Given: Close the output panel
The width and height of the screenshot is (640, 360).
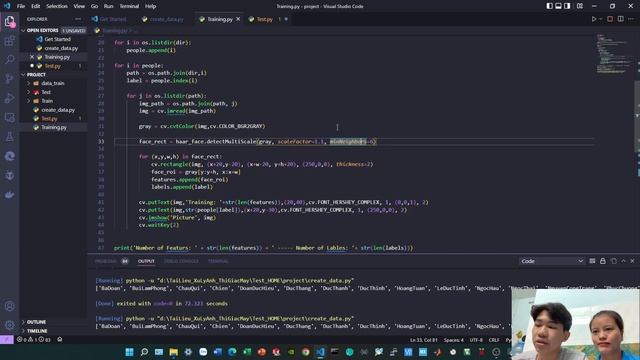Looking at the screenshot, I should point(632,261).
